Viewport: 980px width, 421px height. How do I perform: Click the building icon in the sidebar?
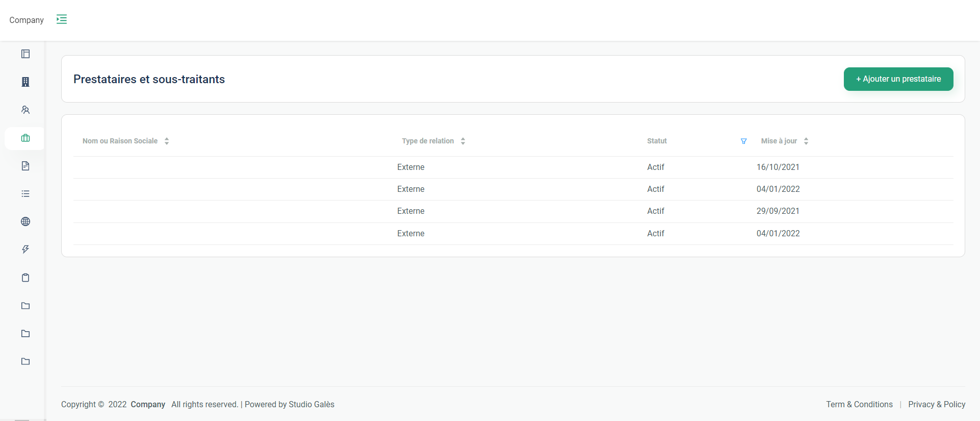(x=25, y=82)
